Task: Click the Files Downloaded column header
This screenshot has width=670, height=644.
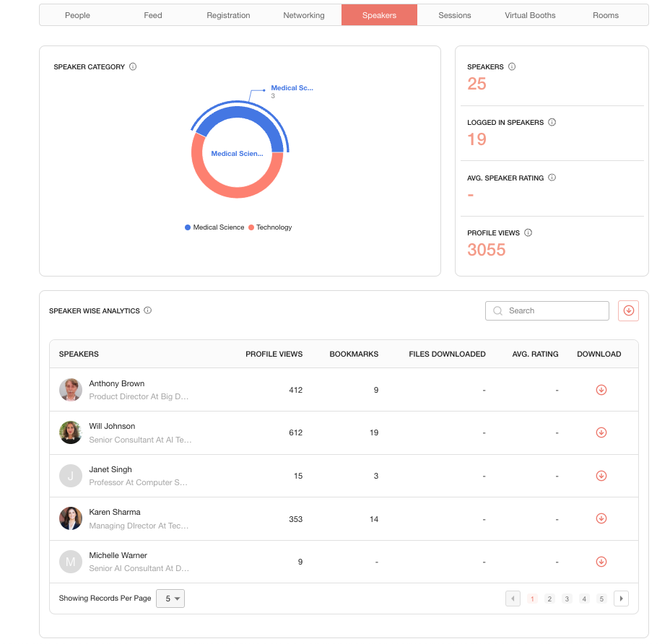Action: coord(447,354)
